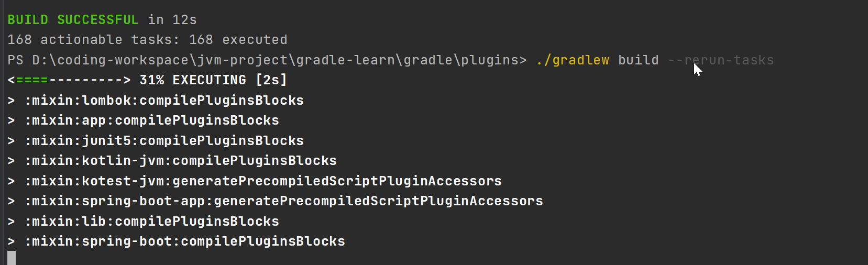Click the PS prompt prefix
Viewport: 868px width, 265px height.
[15, 60]
